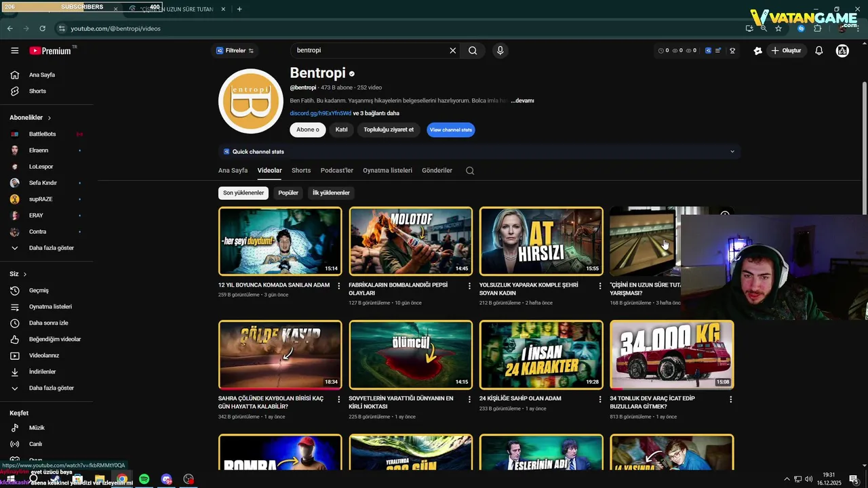The height and width of the screenshot is (488, 868).
Task: Switch to channel Oynatma listeleri tab
Action: point(387,171)
